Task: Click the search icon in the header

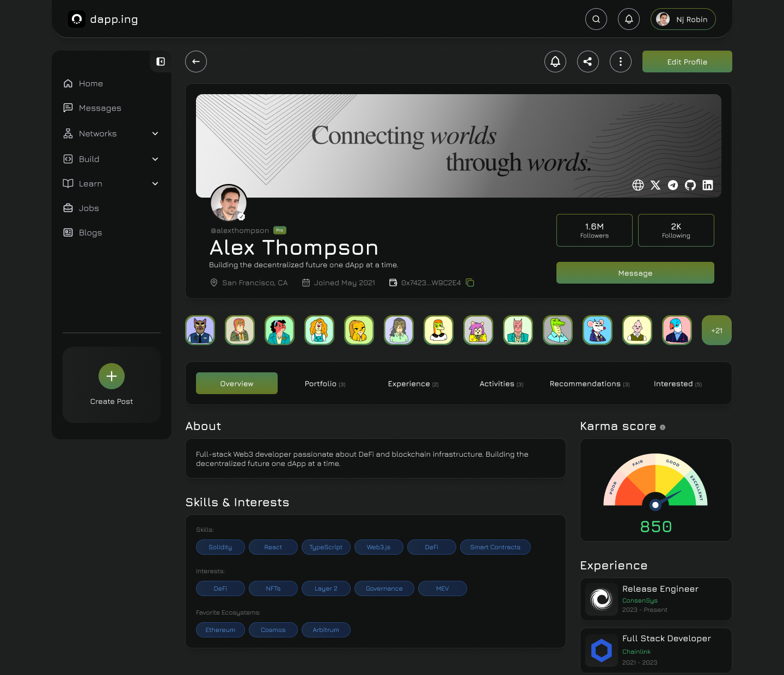Action: click(x=596, y=19)
